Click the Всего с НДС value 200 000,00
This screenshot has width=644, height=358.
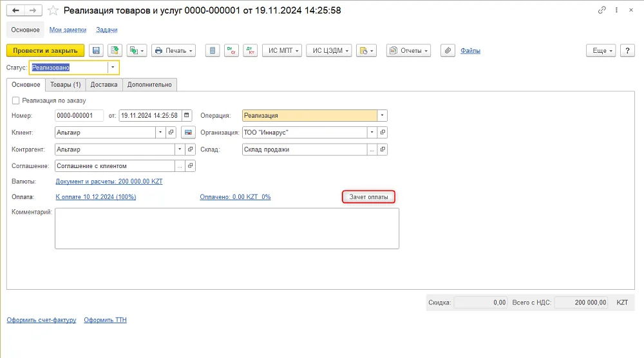click(582, 303)
